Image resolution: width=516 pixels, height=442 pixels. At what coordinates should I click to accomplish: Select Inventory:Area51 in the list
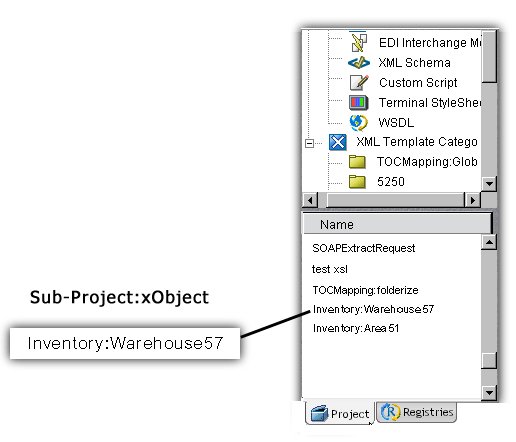coord(356,328)
